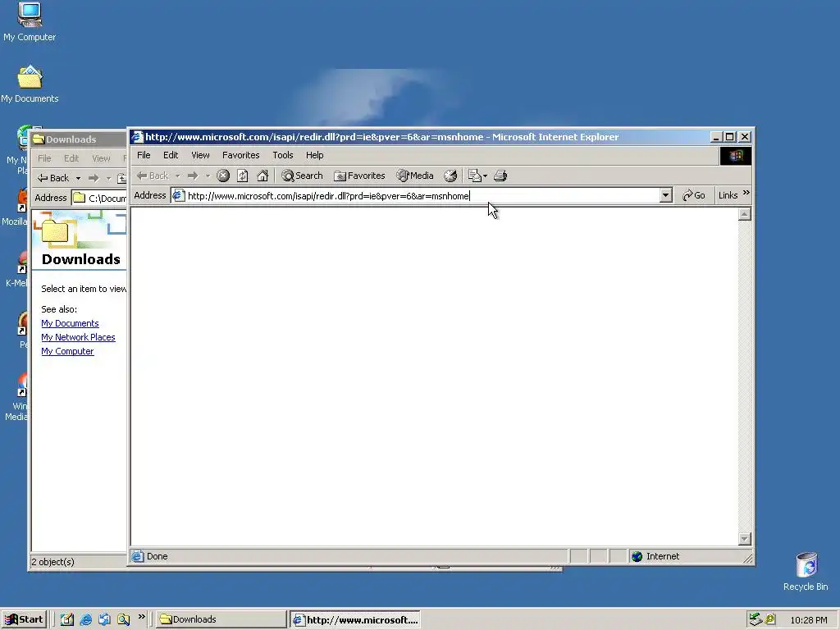Screen dimensions: 840x630
Task: Open the Tools menu
Action: point(282,155)
